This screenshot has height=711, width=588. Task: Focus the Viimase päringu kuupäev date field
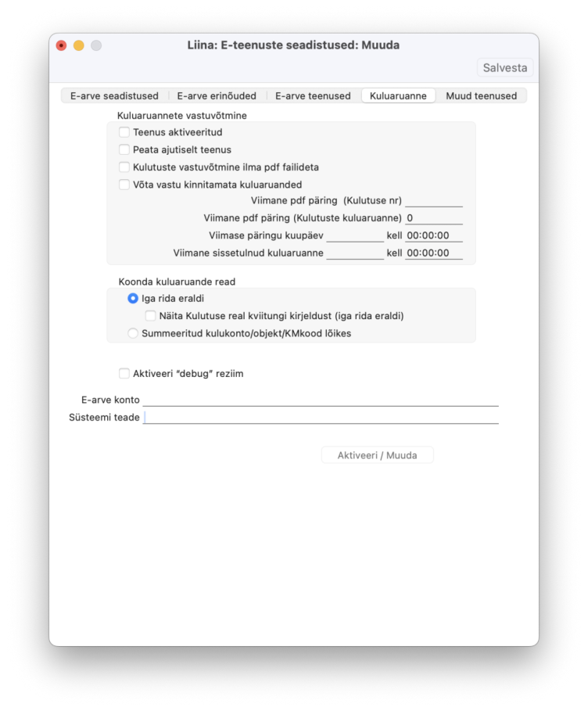click(355, 235)
